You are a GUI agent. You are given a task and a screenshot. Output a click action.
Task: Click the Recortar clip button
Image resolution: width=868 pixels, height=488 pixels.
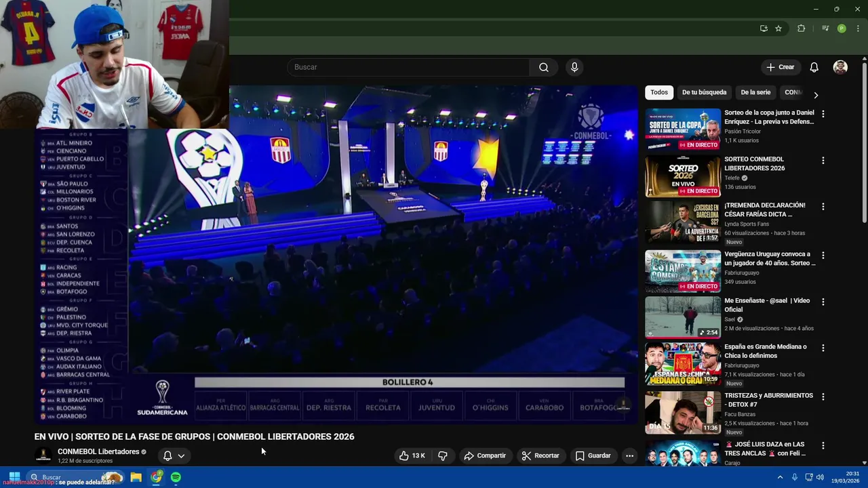[540, 455]
